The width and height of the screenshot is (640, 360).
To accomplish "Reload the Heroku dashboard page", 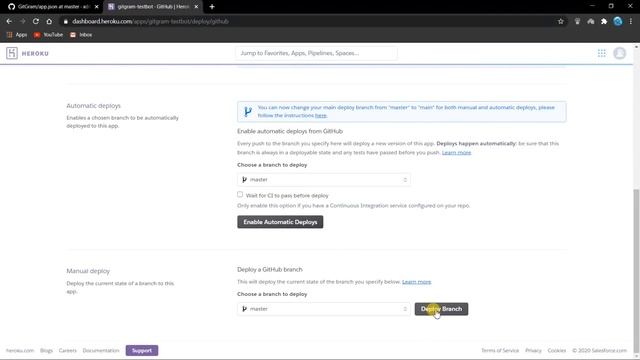I will (x=36, y=21).
